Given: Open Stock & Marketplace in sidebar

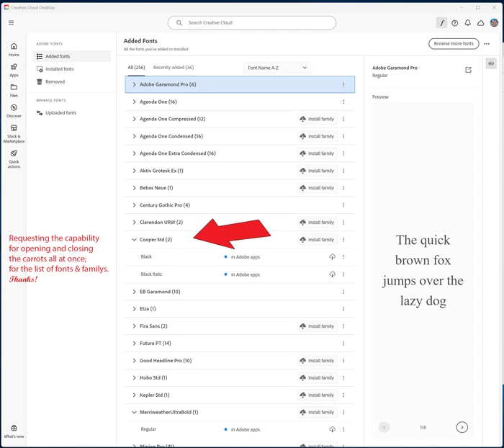Looking at the screenshot, I should [14, 134].
